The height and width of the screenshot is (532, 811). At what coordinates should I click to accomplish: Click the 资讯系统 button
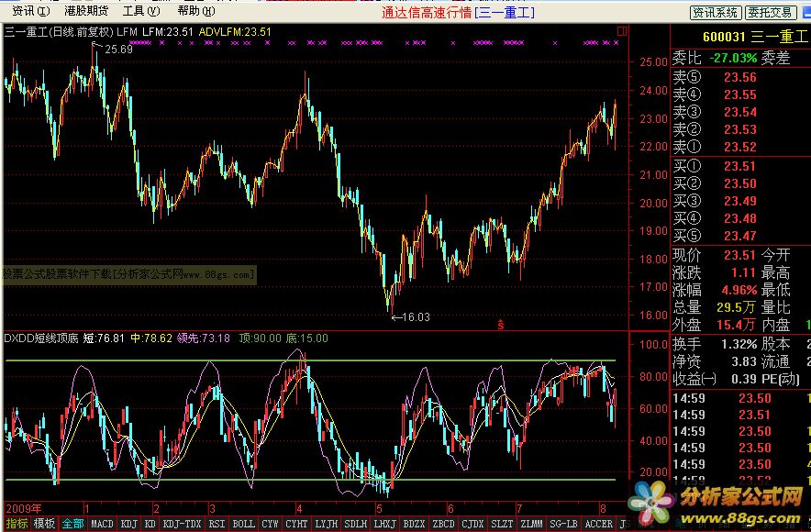tap(716, 13)
